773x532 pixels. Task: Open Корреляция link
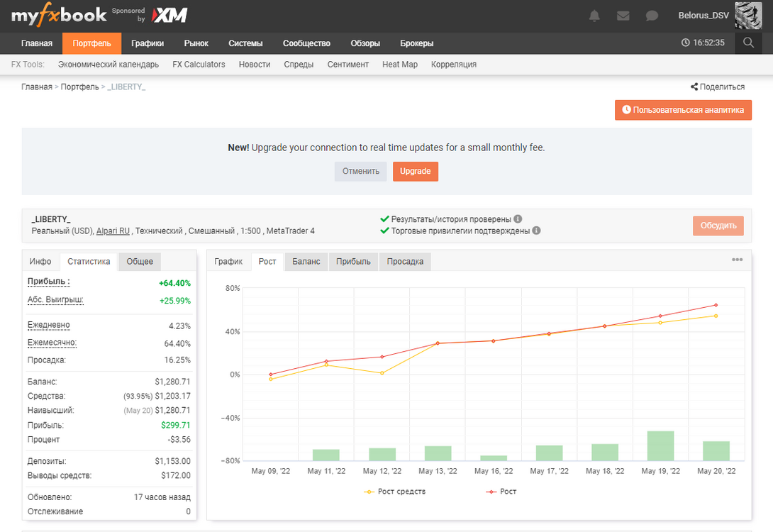(454, 65)
